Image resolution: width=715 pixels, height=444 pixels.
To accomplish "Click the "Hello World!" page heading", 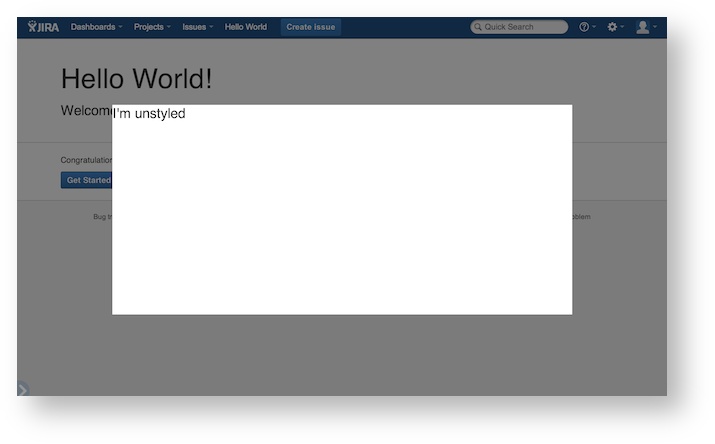I will [x=136, y=79].
